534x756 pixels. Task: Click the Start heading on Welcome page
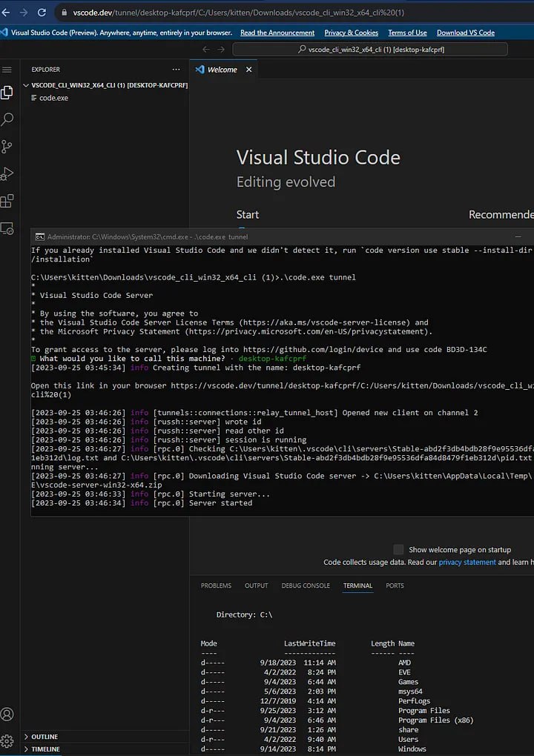(x=248, y=214)
